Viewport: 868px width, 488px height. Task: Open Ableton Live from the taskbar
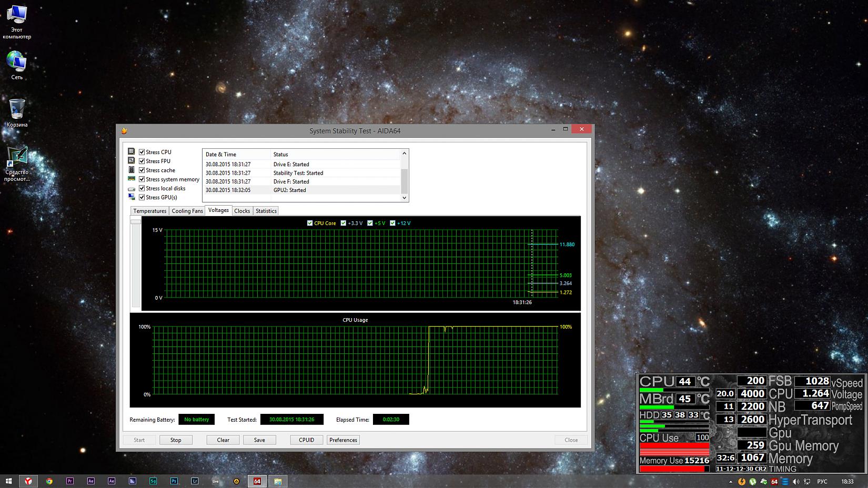(x=216, y=481)
